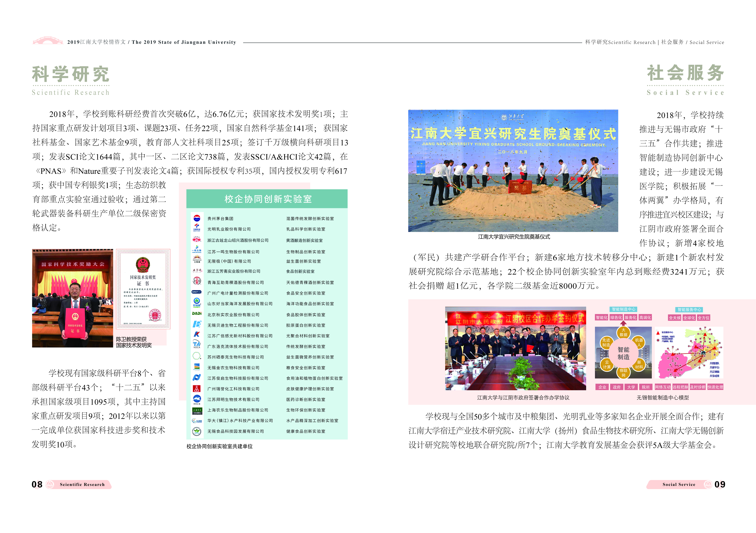The height and width of the screenshot is (533, 756).
Task: Click the BGI 华大 logo
Action: [x=197, y=421]
